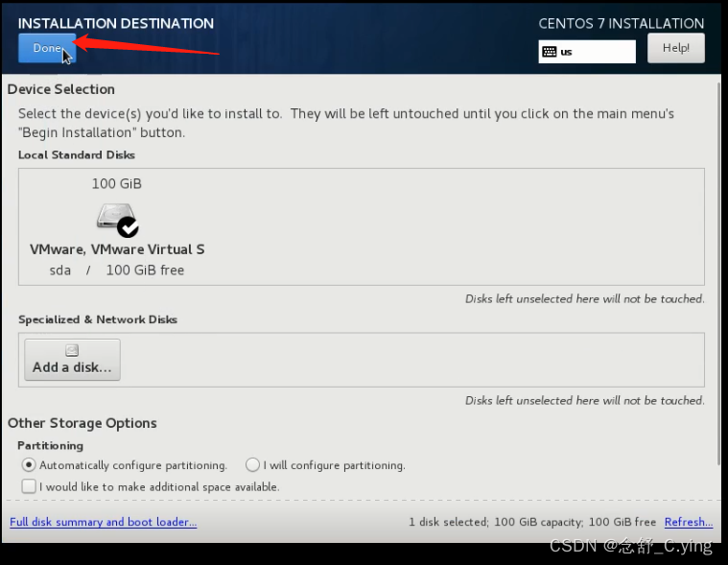Click the 'INSTALLATION DESTINATION' title
The width and height of the screenshot is (728, 565).
(x=116, y=23)
